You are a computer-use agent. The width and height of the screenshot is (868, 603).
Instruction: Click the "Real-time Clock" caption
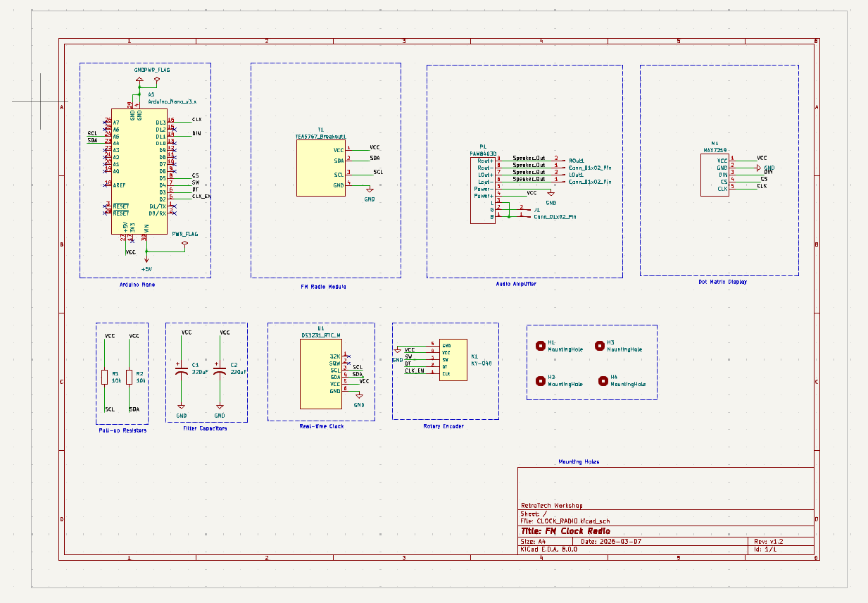(x=322, y=426)
